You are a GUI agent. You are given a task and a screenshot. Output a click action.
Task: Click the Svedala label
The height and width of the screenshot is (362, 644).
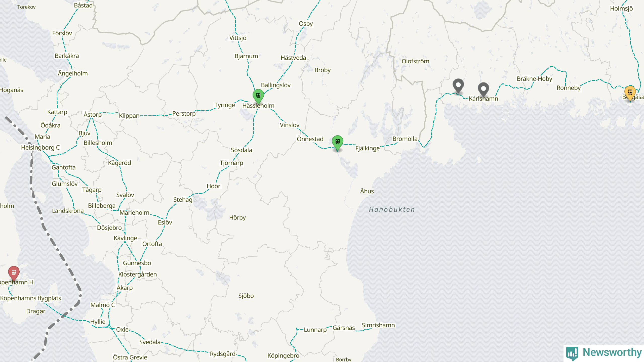(x=150, y=342)
